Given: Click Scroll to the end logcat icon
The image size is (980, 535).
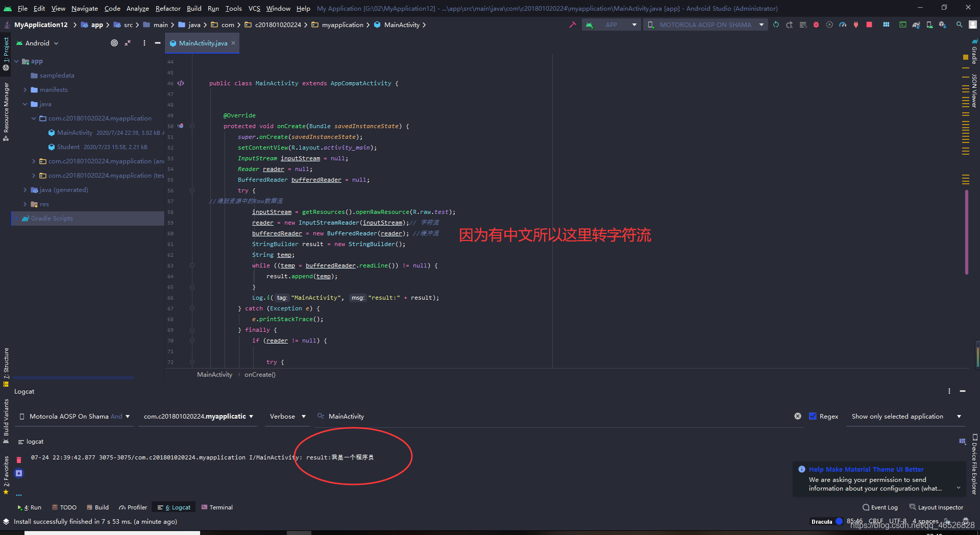Looking at the screenshot, I should [19, 473].
